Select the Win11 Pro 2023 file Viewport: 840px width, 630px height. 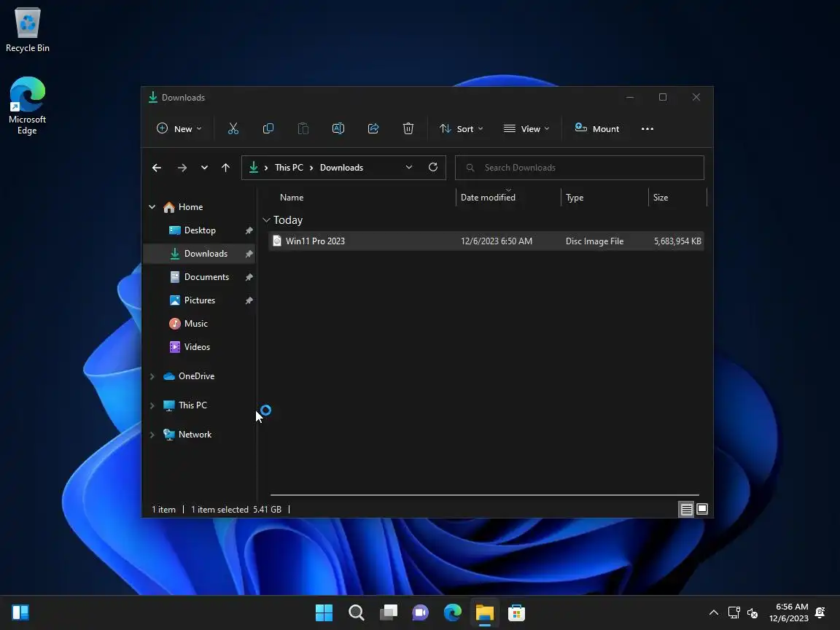click(x=486, y=241)
